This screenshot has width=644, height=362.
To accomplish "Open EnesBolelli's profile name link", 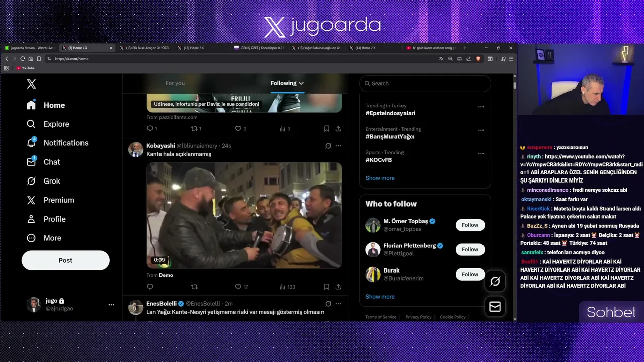I will tap(162, 304).
